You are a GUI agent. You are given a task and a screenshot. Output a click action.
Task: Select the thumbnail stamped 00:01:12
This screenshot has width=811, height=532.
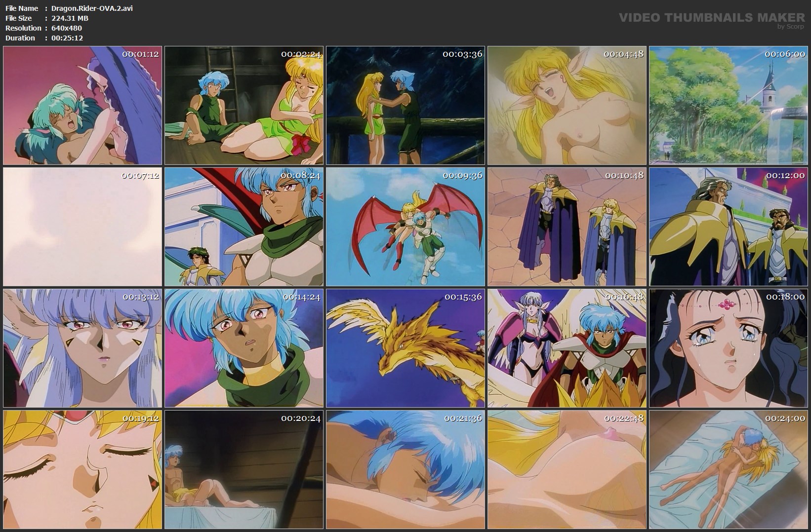coord(82,106)
